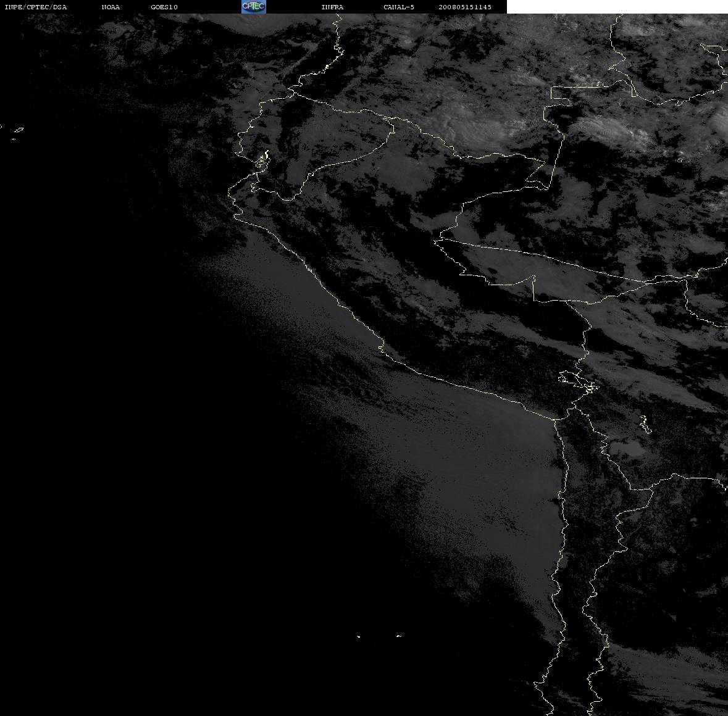Click the NOAA label in the header

111,7
